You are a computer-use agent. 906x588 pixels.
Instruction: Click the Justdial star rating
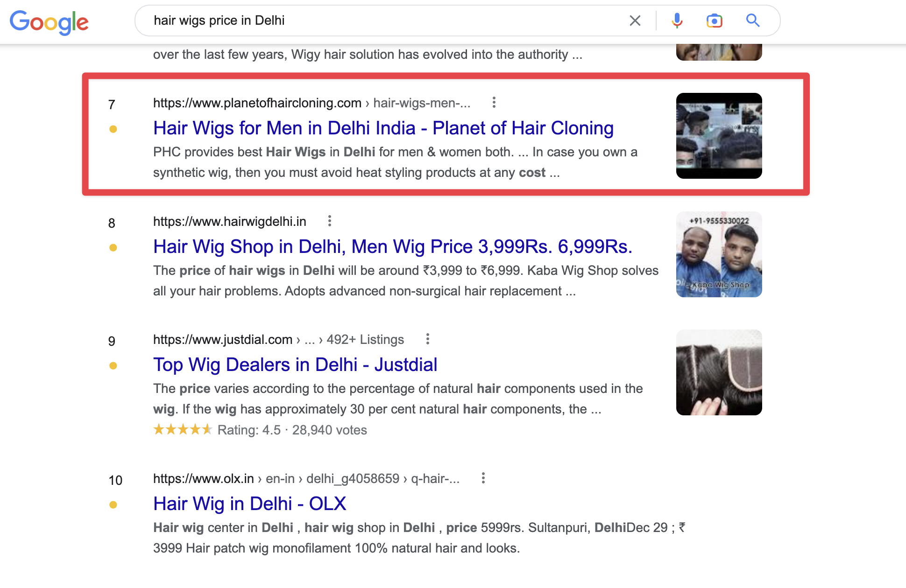click(x=183, y=429)
